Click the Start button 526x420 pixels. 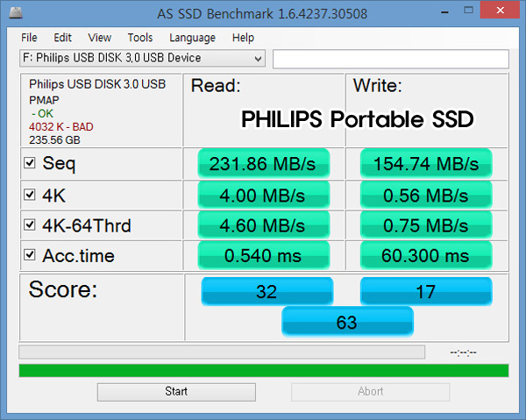pyautogui.click(x=176, y=392)
